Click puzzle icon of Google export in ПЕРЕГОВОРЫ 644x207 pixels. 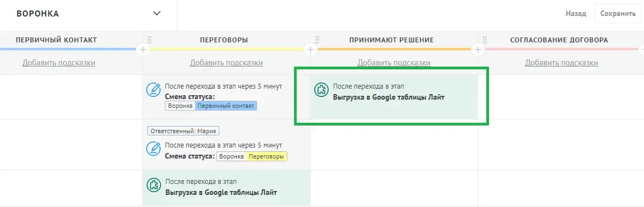click(154, 185)
